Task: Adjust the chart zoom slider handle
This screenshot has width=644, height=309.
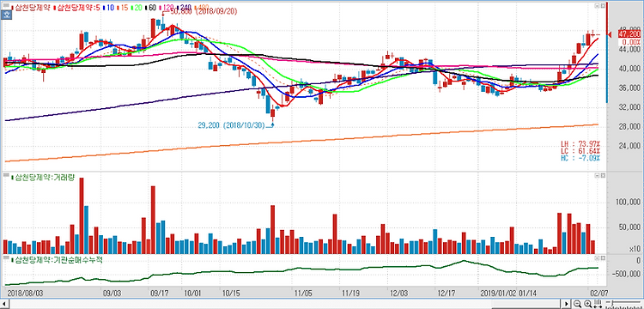Action: click(612, 303)
